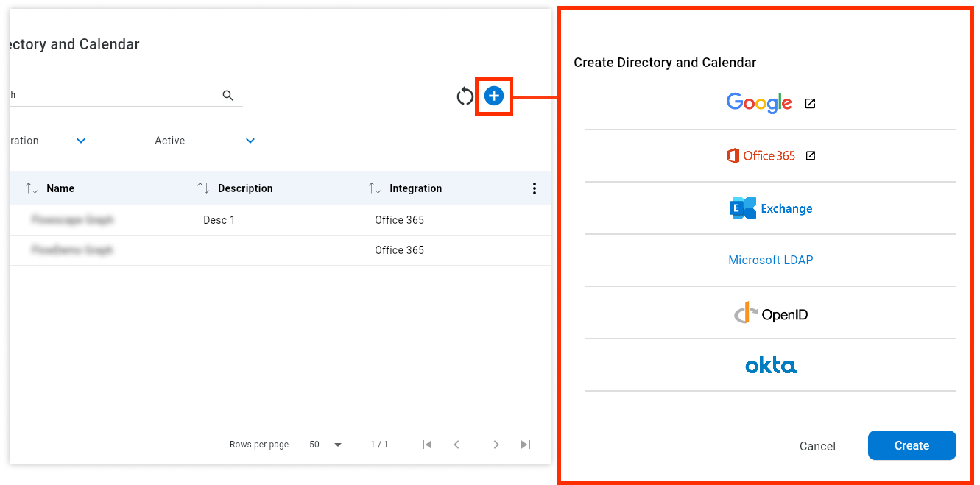Click the search magnifier icon
Image resolution: width=980 pixels, height=485 pixels.
tap(228, 96)
